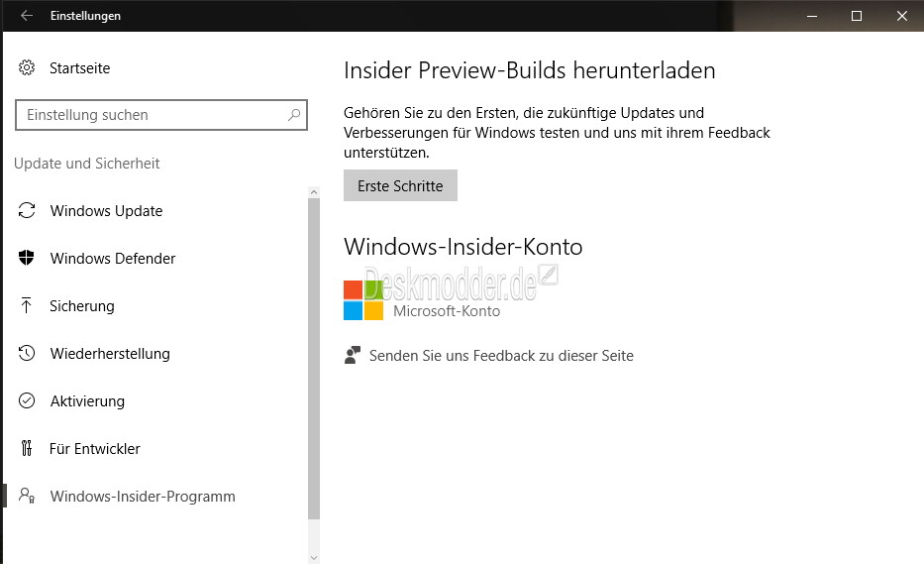This screenshot has width=924, height=564.
Task: Click the Windows Update sync arrows icon
Action: 27,210
